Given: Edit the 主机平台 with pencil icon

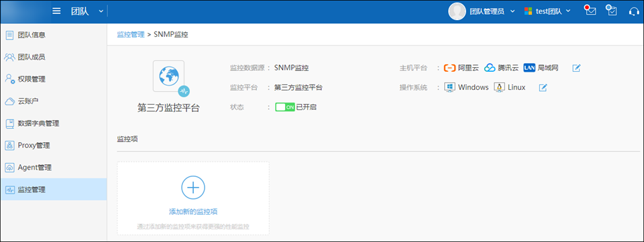Looking at the screenshot, I should pyautogui.click(x=576, y=68).
